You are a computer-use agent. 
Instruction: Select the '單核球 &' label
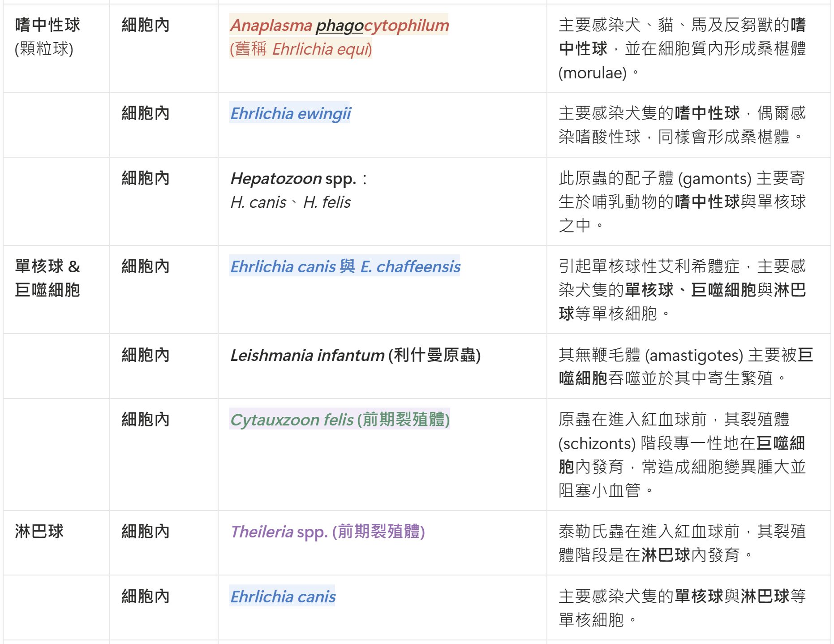(x=47, y=266)
